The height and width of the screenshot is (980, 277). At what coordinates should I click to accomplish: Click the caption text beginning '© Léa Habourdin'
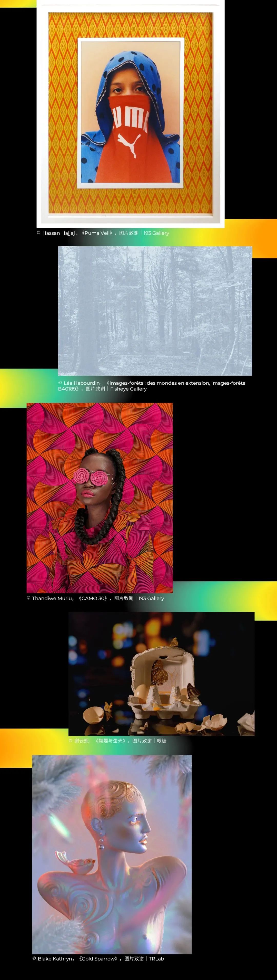click(x=152, y=386)
